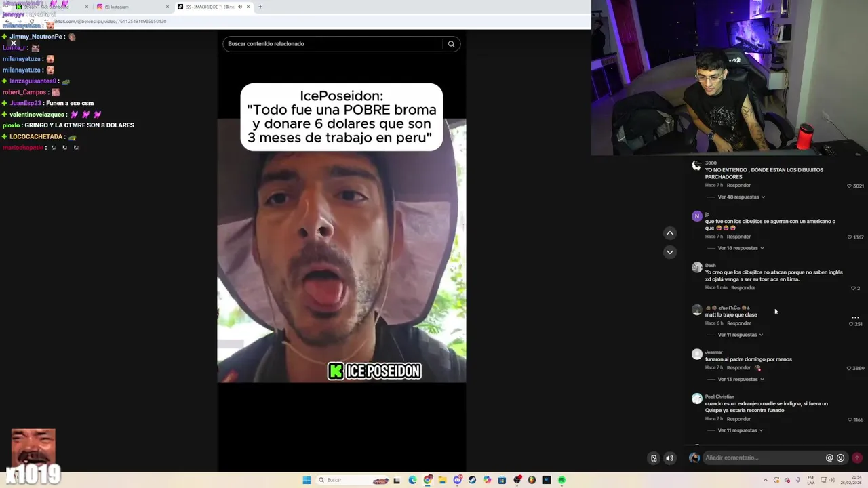Like Dash's comment with 2 likes
The width and height of the screenshot is (868, 488).
[x=853, y=288]
